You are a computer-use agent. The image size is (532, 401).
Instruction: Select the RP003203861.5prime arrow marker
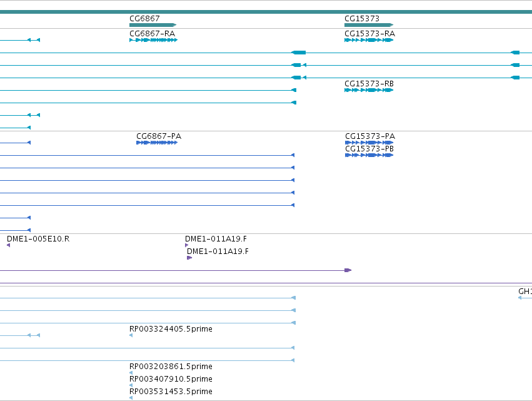click(x=131, y=373)
